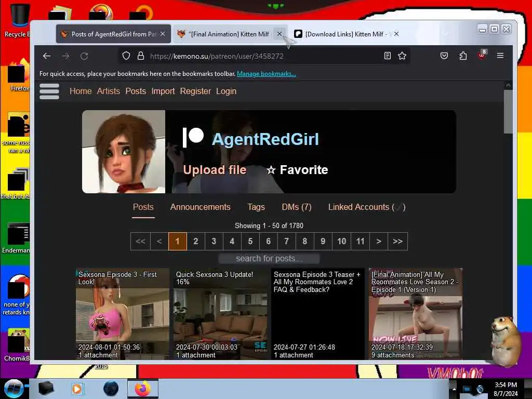The image size is (532, 399).
Task: Go to page 3 in pagination
Action: pos(214,241)
